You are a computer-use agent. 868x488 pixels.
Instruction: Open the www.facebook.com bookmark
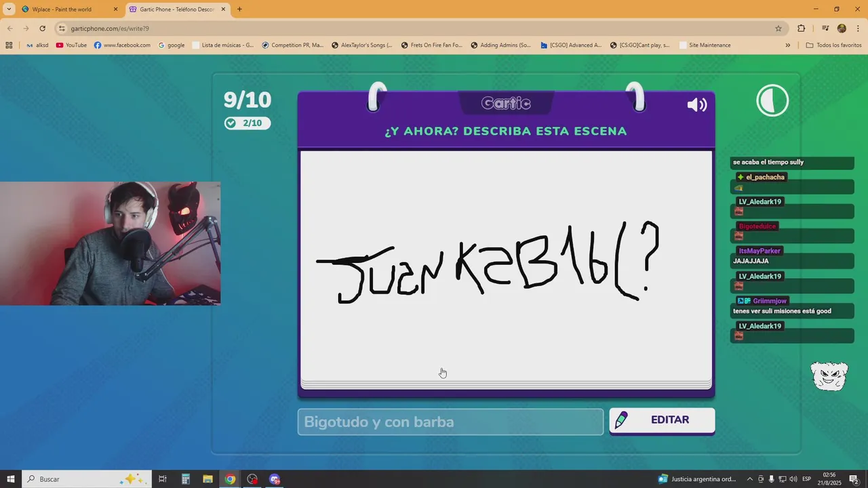[x=122, y=45]
